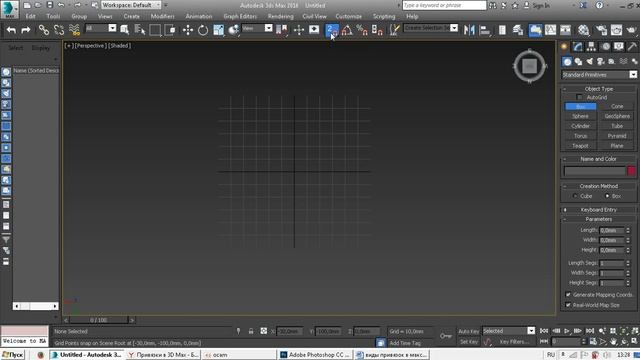Select the Shapes category icon
The height and width of the screenshot is (360, 640).
tap(578, 62)
